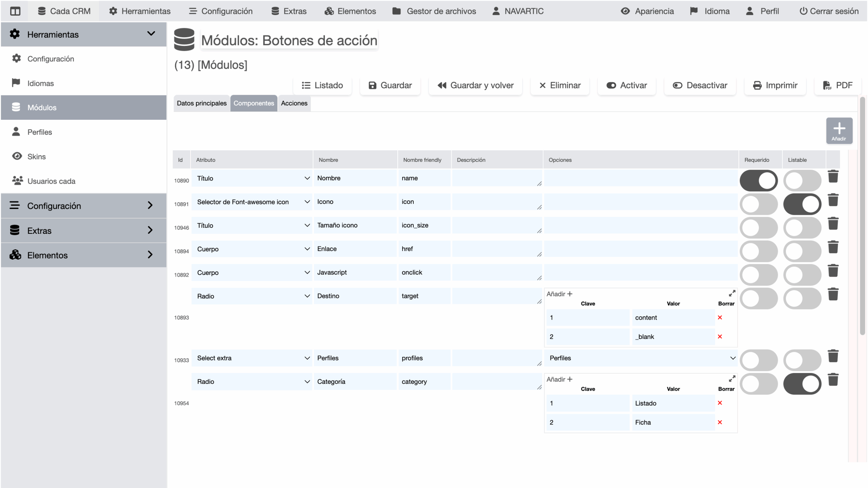Click the sidebar toggle panel icon
The height and width of the screenshot is (488, 868).
coord(15,11)
